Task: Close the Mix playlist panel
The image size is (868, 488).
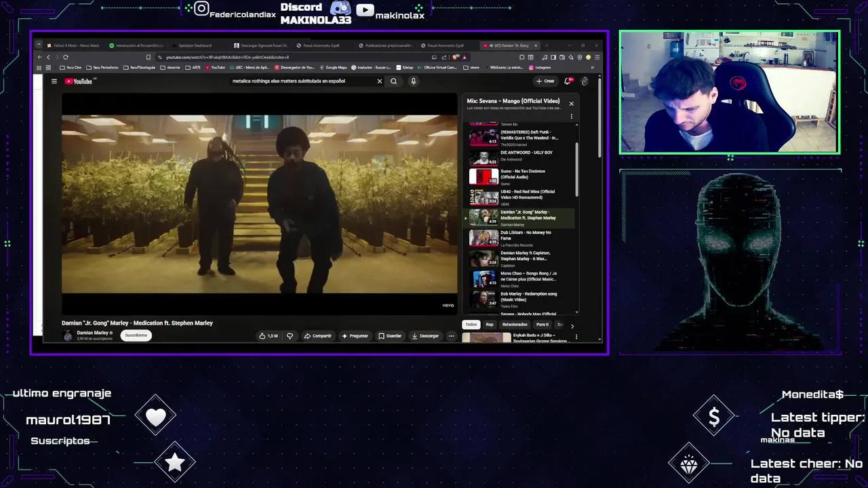Action: point(571,104)
